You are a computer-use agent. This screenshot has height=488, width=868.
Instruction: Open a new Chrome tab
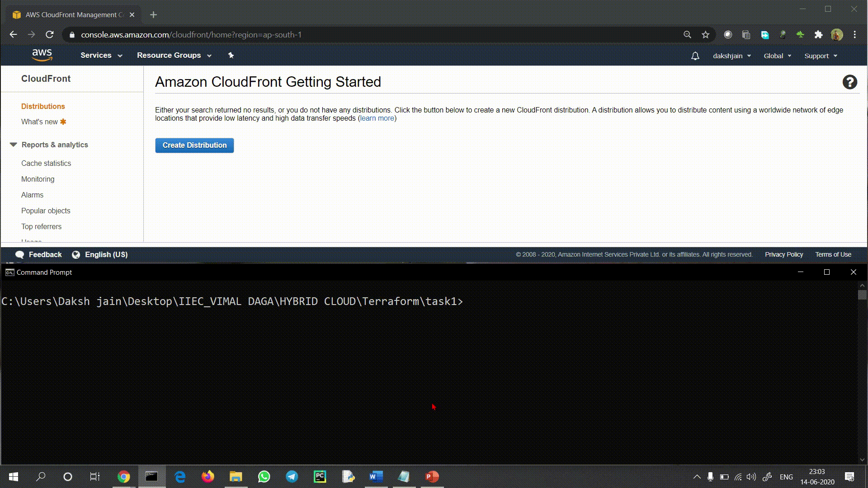click(x=153, y=15)
